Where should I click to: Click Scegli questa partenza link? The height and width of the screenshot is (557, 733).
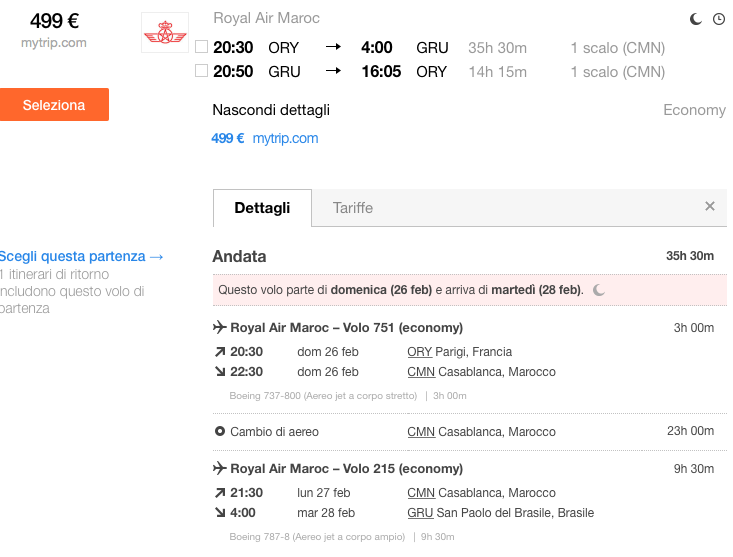[x=82, y=257]
